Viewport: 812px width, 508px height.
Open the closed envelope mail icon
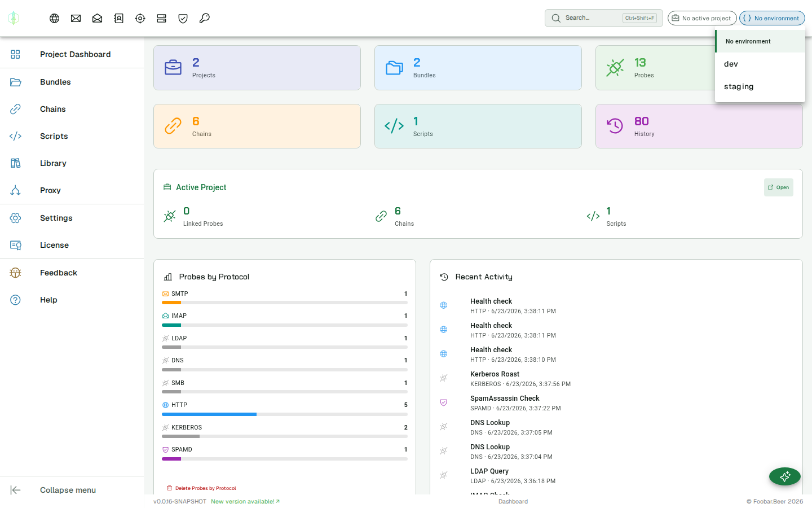[x=76, y=19]
